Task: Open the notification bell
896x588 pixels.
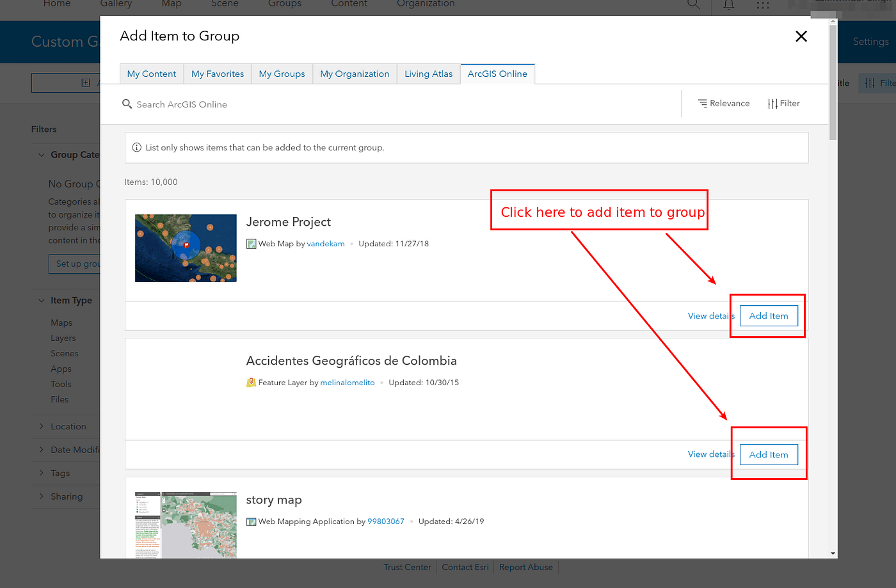Action: 728,4
